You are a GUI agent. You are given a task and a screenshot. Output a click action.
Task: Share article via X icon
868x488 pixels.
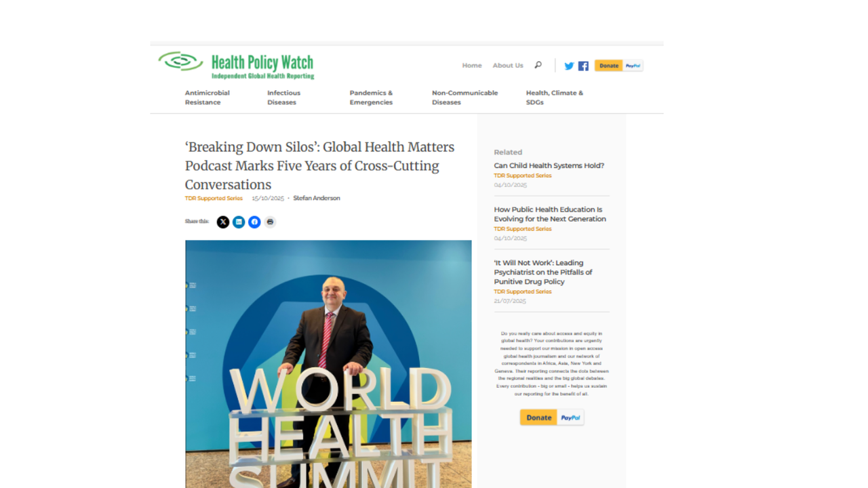223,222
